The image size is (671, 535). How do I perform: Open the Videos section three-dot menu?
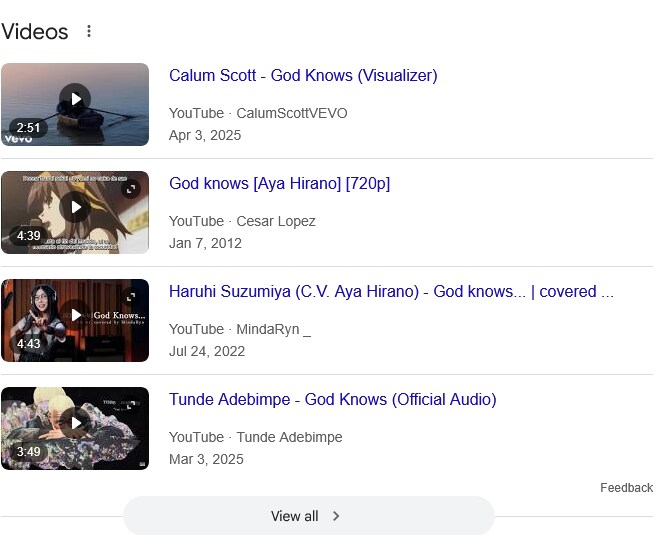point(89,31)
